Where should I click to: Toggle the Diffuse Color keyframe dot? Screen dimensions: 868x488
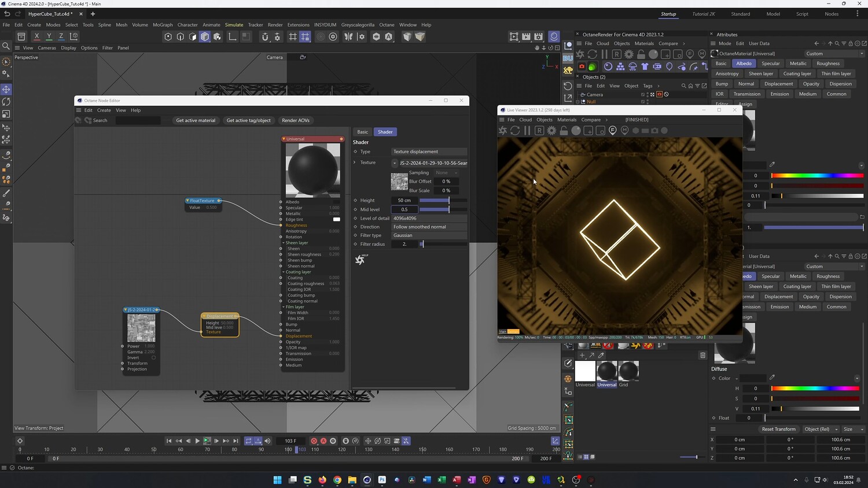(713, 378)
